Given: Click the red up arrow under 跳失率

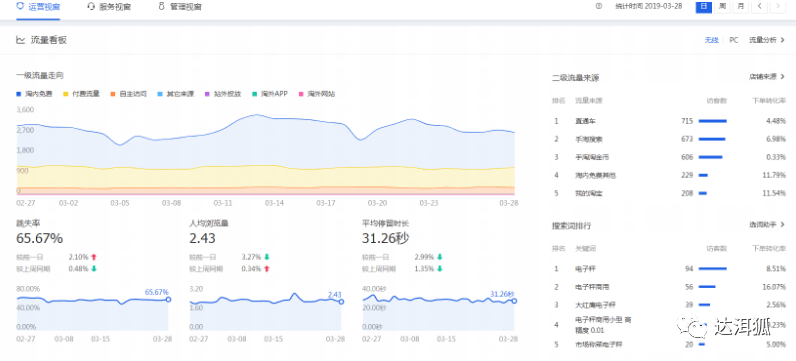Looking at the screenshot, I should [x=93, y=257].
